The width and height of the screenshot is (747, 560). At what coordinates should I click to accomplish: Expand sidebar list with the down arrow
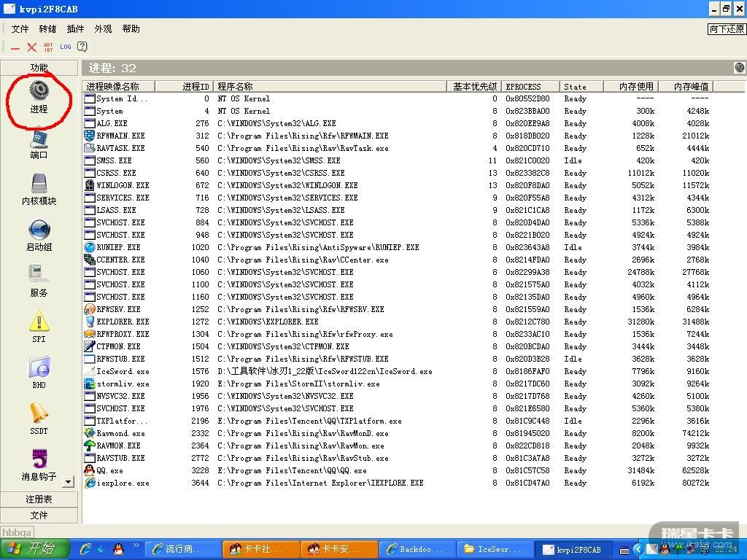(68, 481)
